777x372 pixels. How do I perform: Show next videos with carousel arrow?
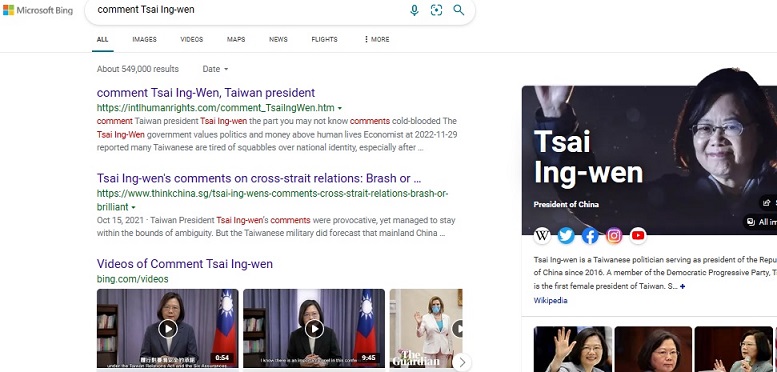(x=462, y=362)
